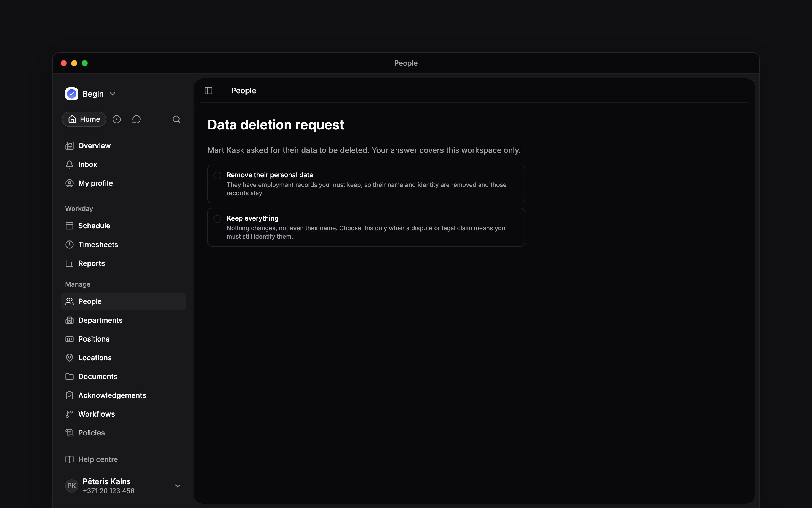812x508 pixels.
Task: Click the Documents folder icon
Action: (70, 377)
